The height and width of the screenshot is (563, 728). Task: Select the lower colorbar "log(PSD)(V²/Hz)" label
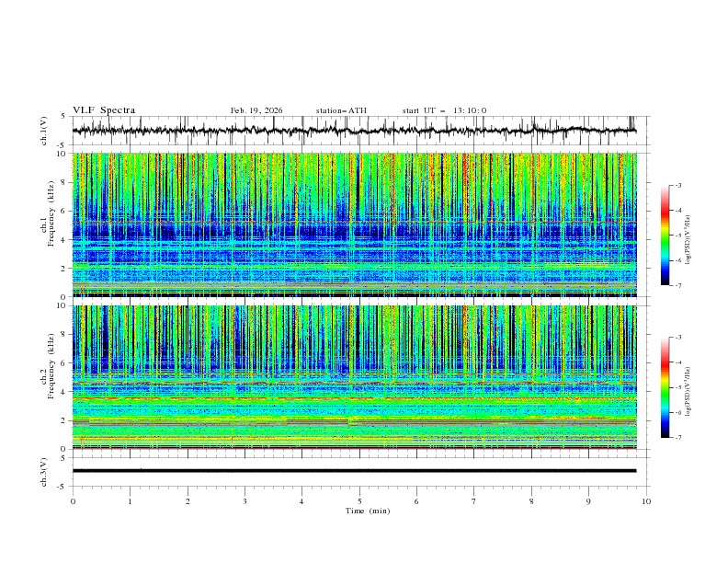(x=688, y=392)
